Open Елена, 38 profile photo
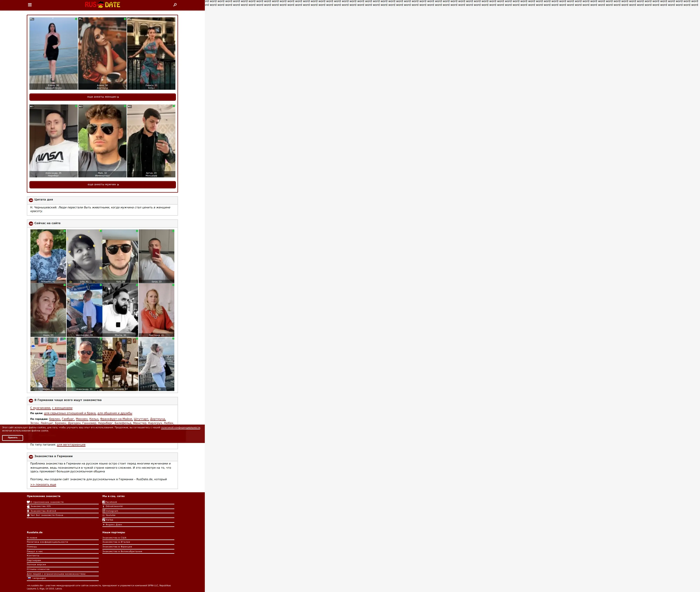 coord(53,53)
